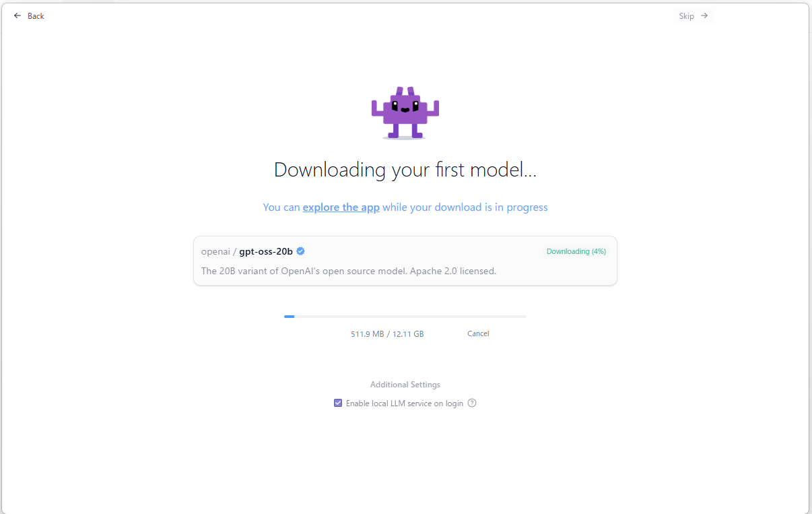Click the purple robot mascot
Screen dimensions: 812x514
pos(405,113)
